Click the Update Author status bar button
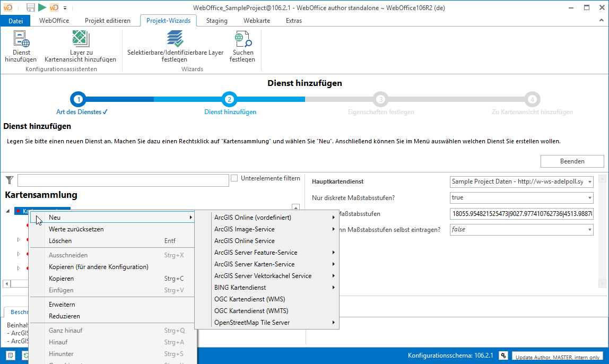 pyautogui.click(x=557, y=357)
